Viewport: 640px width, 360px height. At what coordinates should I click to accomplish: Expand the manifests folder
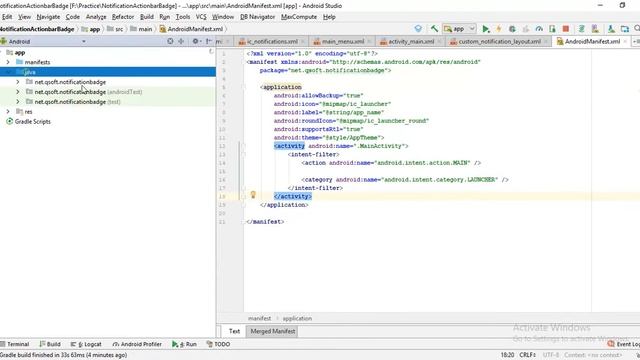8,62
